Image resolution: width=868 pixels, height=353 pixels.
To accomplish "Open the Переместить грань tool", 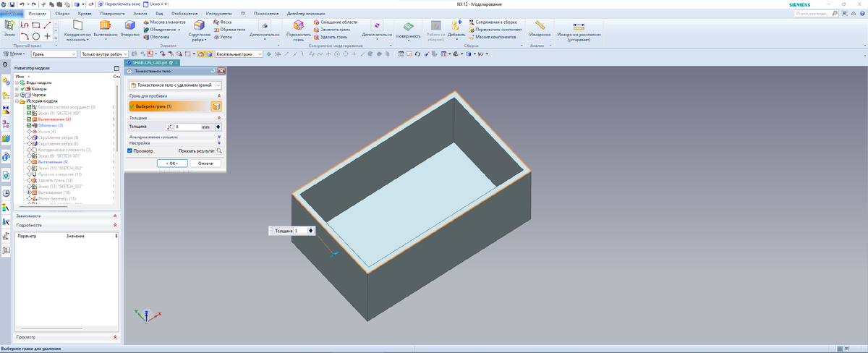I will click(299, 30).
